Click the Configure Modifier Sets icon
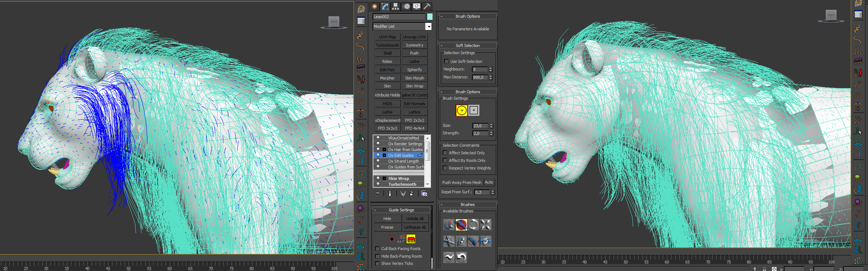This screenshot has width=868, height=271. click(x=424, y=194)
